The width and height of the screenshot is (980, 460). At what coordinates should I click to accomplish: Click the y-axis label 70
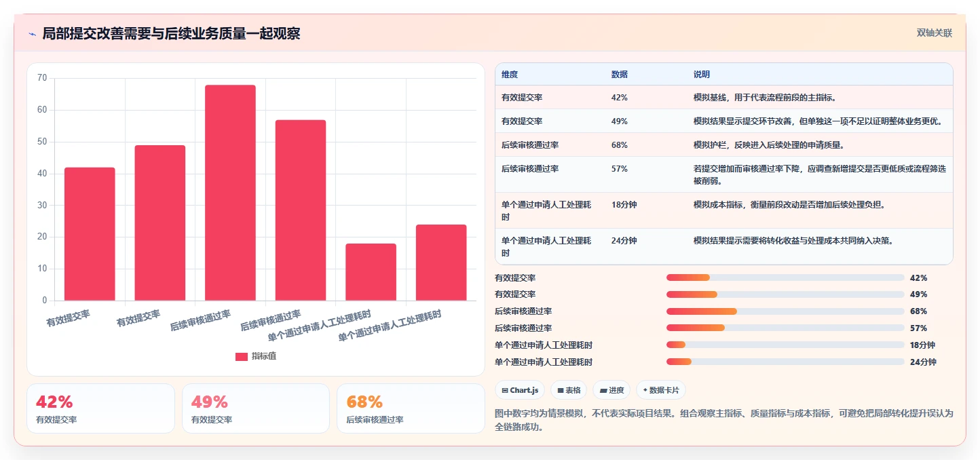coord(42,78)
